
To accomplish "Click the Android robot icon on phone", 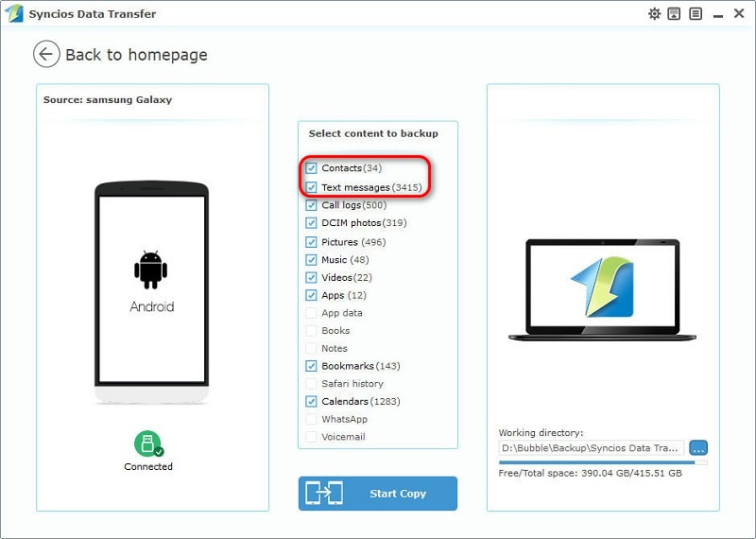I will (151, 269).
